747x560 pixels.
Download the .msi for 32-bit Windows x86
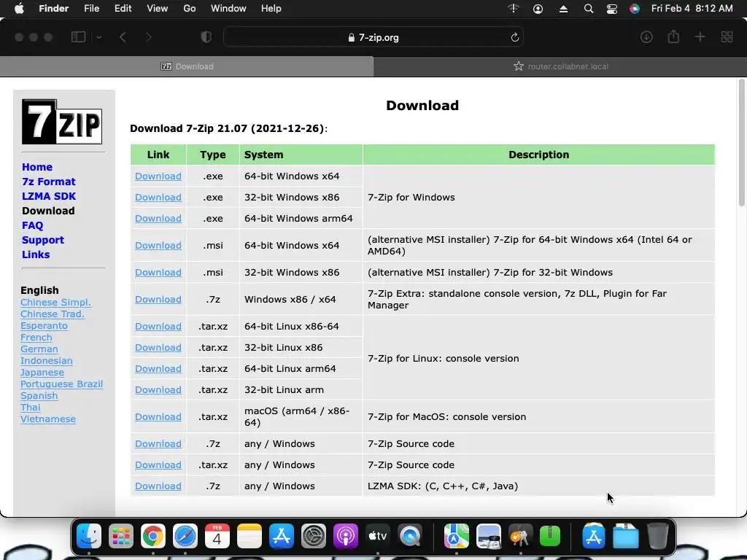(x=158, y=273)
